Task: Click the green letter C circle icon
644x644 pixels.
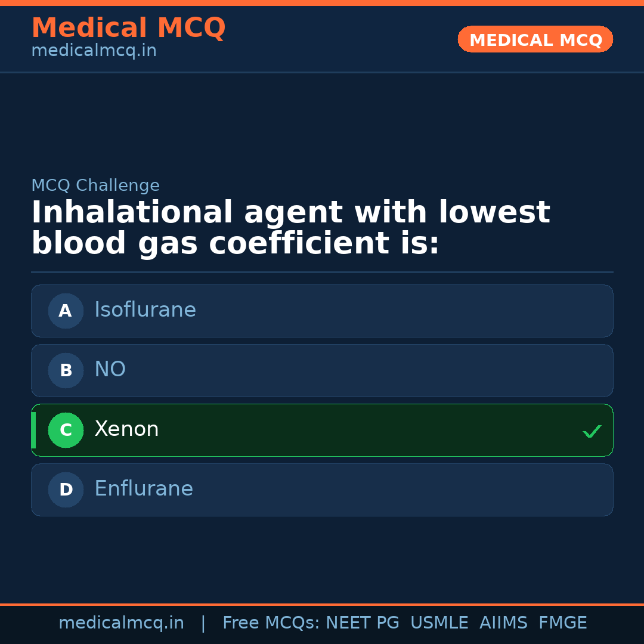Action: tap(66, 430)
